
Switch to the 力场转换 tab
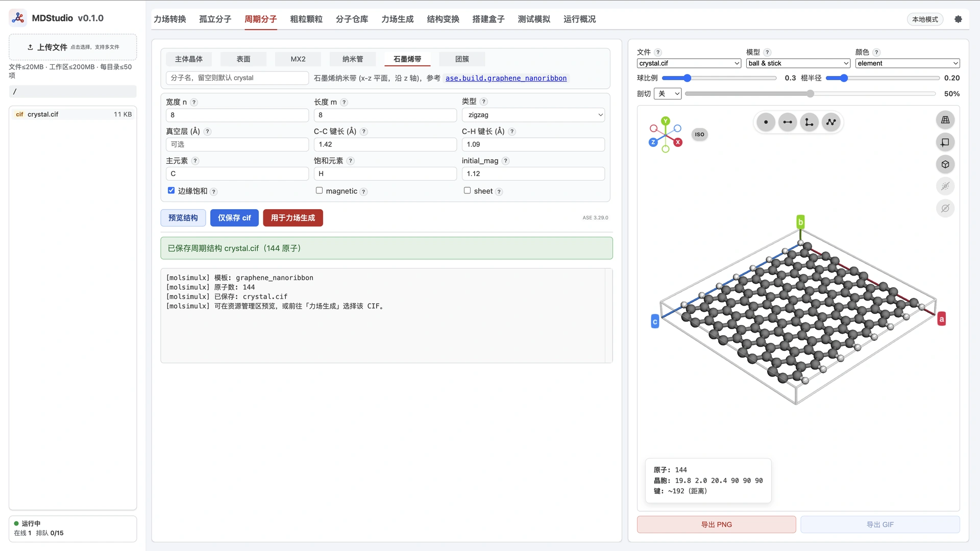coord(170,19)
